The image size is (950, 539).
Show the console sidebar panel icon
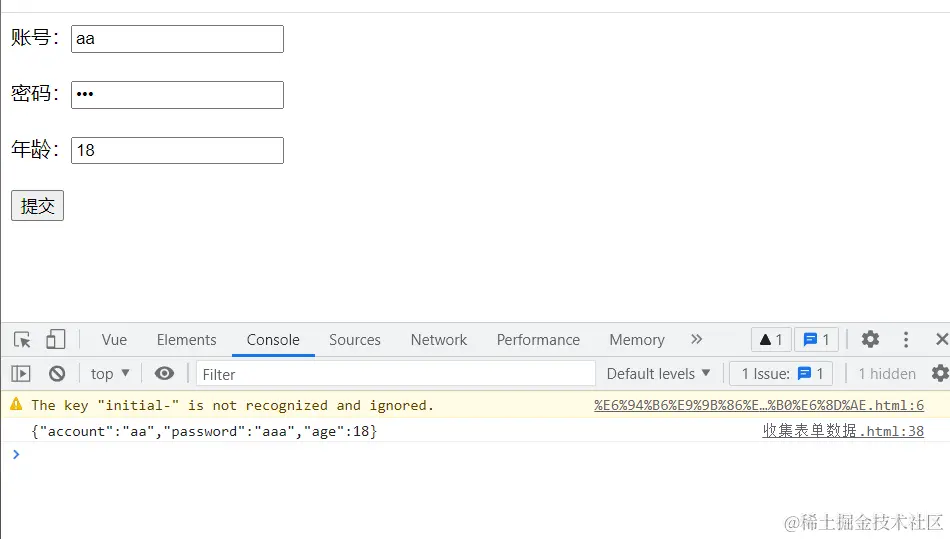(x=21, y=374)
